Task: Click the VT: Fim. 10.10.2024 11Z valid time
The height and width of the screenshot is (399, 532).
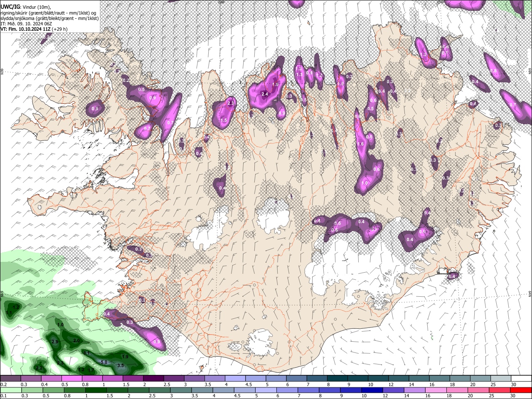Action: click(x=26, y=29)
